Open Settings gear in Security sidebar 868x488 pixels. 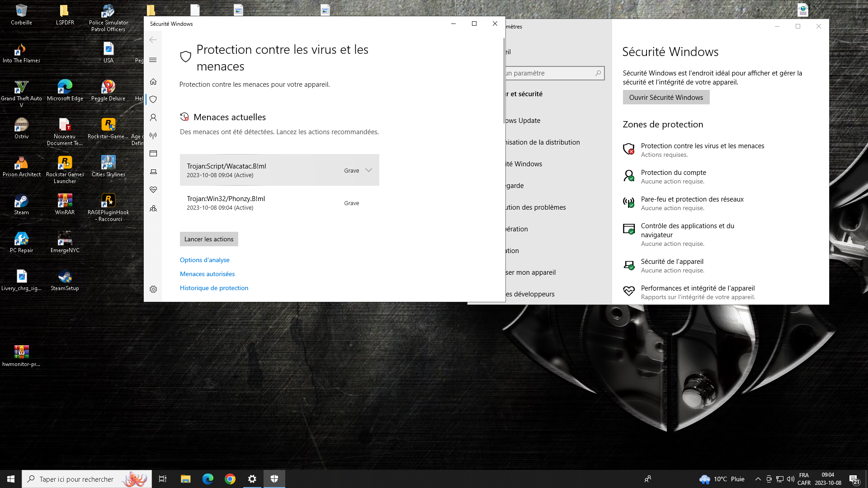[153, 289]
